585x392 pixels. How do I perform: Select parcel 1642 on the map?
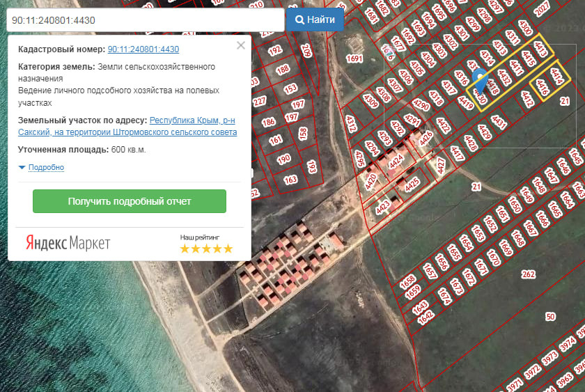[426, 317]
